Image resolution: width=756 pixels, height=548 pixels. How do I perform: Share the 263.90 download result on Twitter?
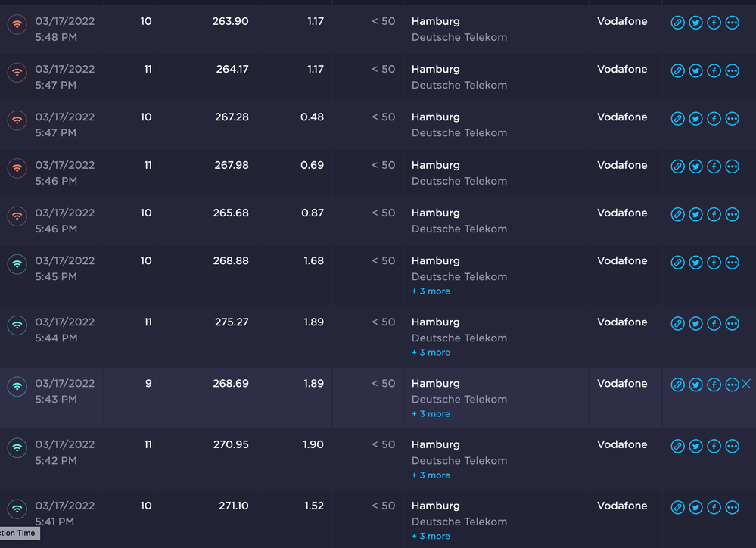click(695, 23)
